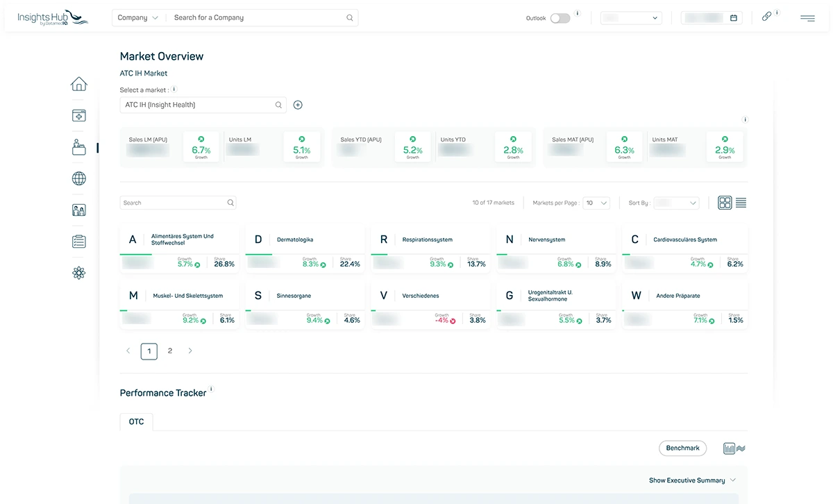
Task: Click the 6.3% Sales MAT growth tile
Action: (x=625, y=147)
